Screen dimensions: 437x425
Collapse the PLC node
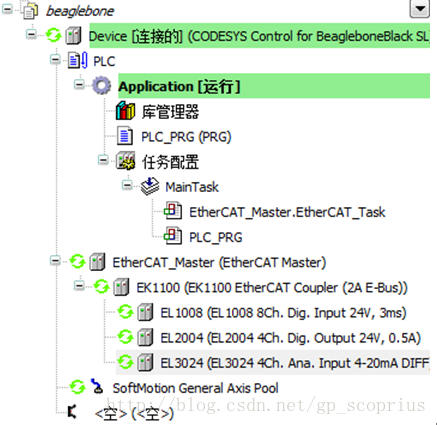pos(55,59)
